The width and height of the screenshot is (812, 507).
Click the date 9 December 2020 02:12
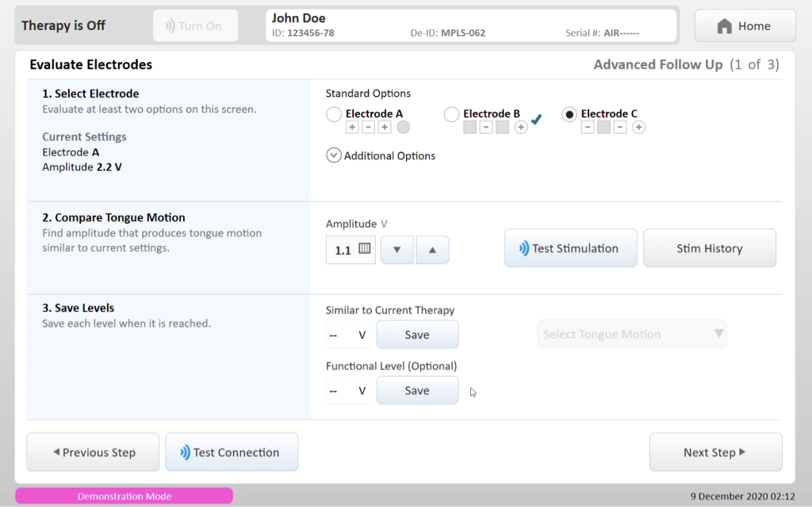point(742,496)
